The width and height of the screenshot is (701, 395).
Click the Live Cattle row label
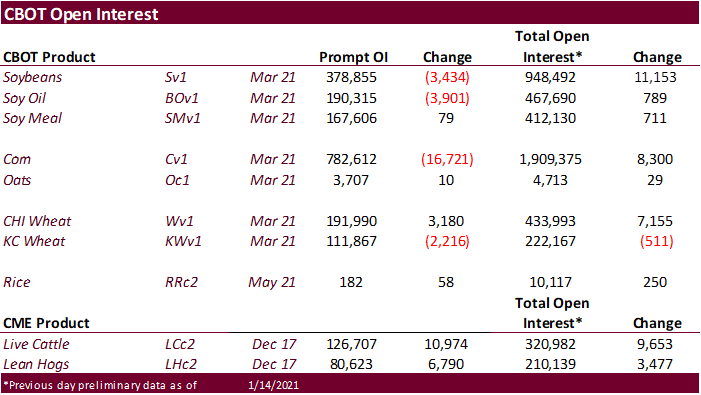pyautogui.click(x=36, y=344)
